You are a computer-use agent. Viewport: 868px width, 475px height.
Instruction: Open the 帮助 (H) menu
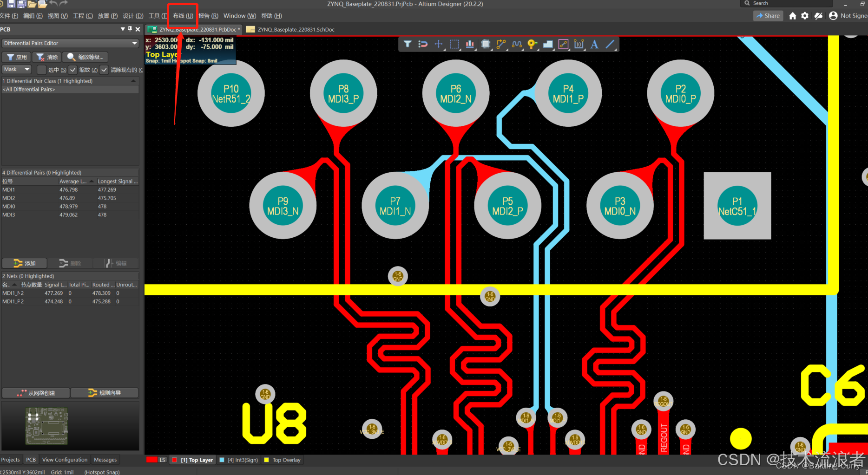pos(271,16)
